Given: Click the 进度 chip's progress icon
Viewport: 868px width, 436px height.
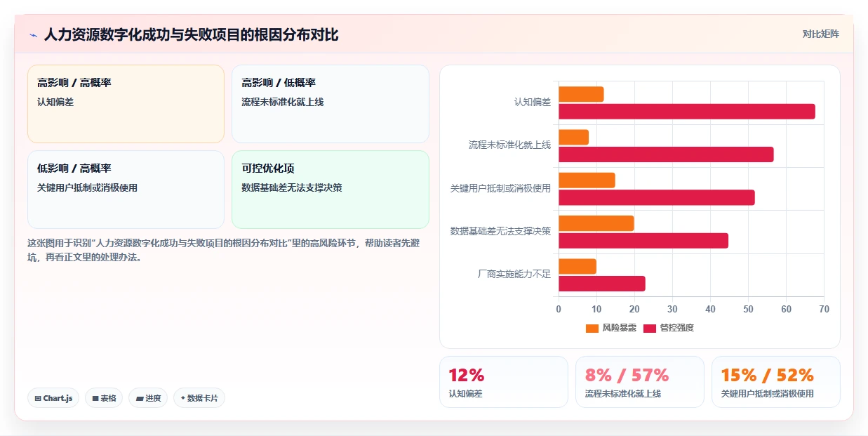Looking at the screenshot, I should tap(140, 398).
